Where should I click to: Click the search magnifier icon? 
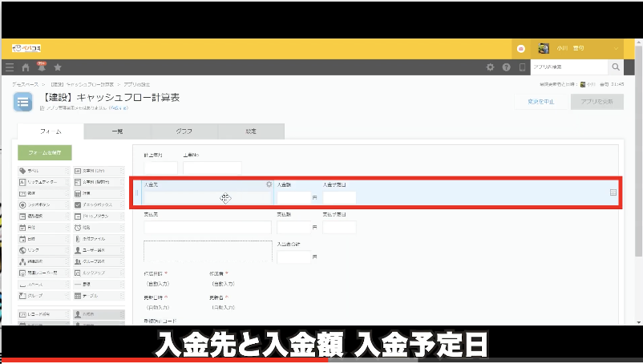pyautogui.click(x=616, y=67)
